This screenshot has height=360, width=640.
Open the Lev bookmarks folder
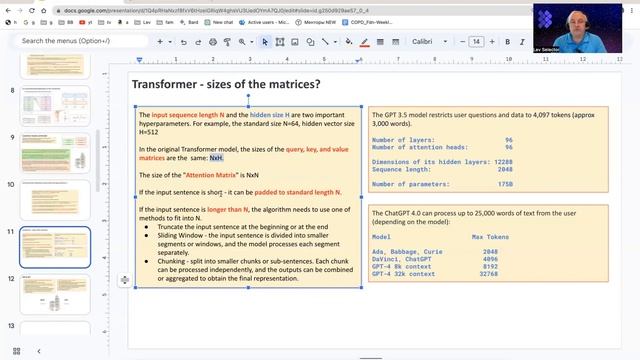coord(142,22)
